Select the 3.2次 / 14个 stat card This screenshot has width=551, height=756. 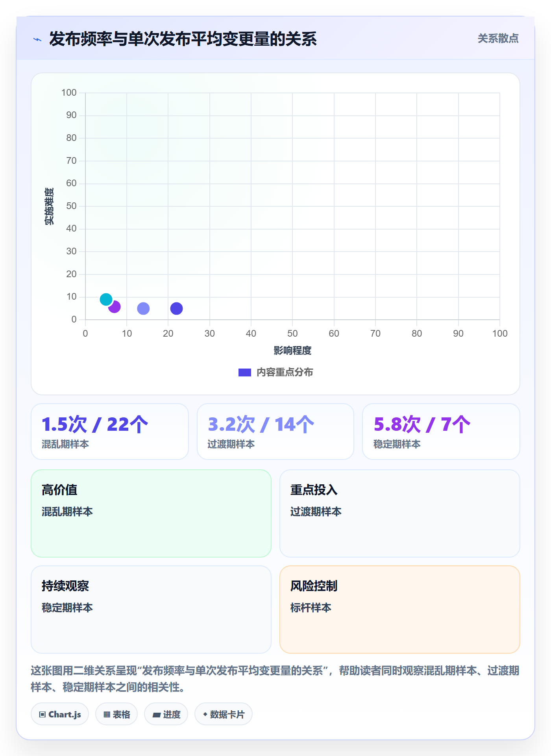pos(275,432)
